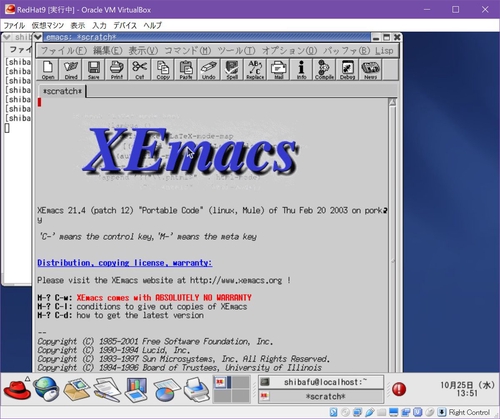Open the XEmacs window menu arrow in titlebar
500x419 pixels.
38,37
